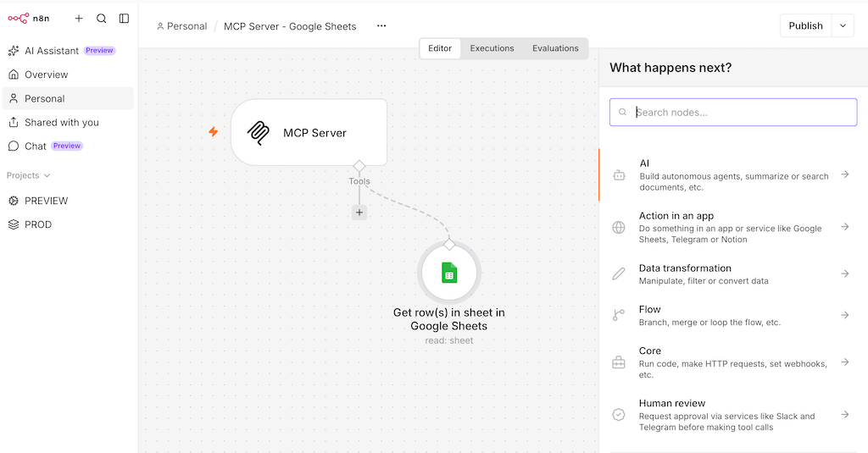868x453 pixels.
Task: Open the PROD project
Action: tap(68, 224)
